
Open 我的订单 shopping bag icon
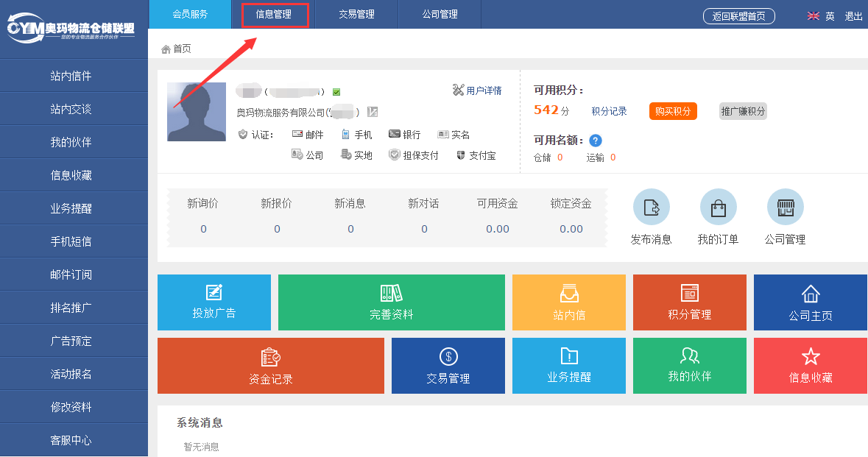(x=718, y=208)
